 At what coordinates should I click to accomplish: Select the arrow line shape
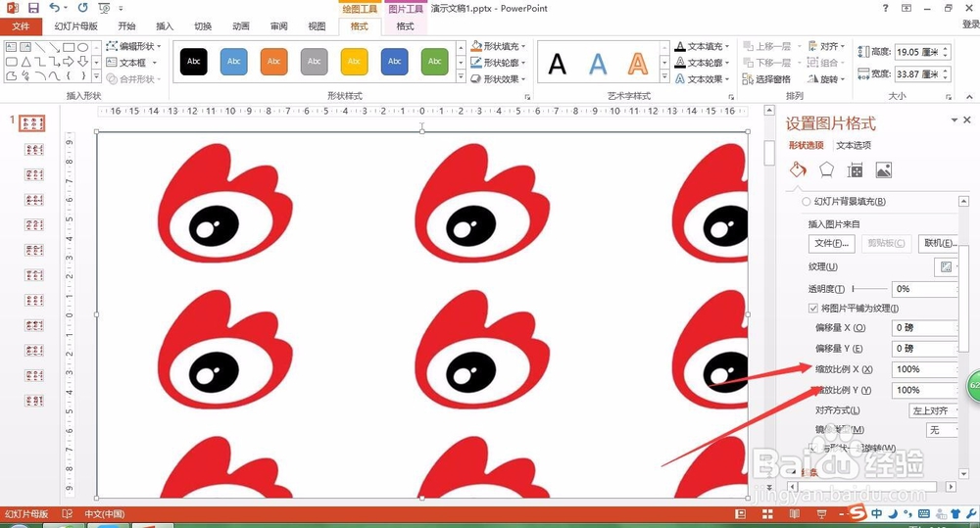tap(54, 47)
